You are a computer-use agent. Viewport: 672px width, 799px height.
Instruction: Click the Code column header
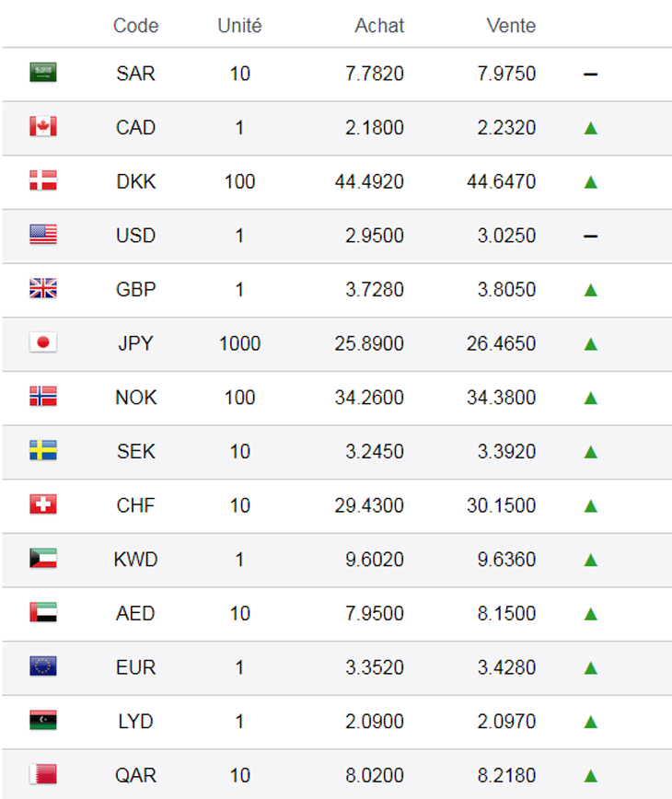coord(135,26)
